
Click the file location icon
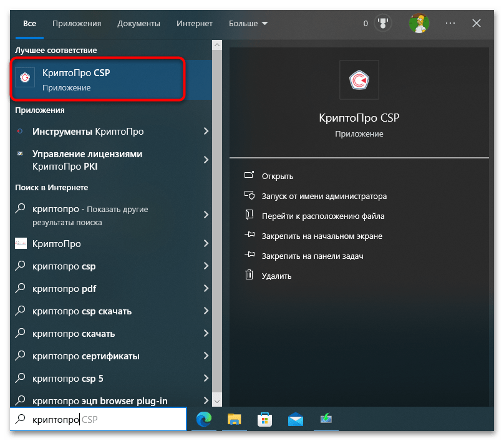pyautogui.click(x=250, y=215)
